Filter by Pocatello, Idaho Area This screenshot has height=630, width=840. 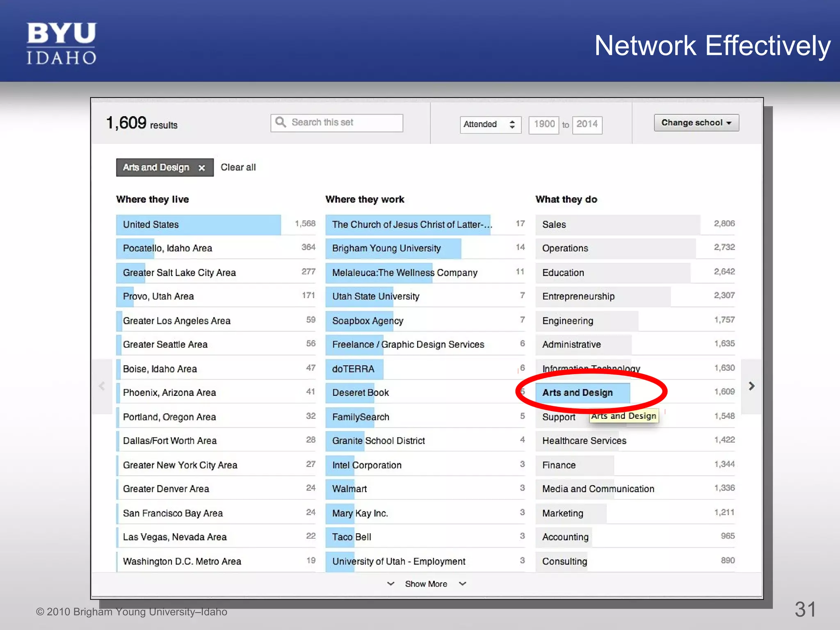pos(167,249)
